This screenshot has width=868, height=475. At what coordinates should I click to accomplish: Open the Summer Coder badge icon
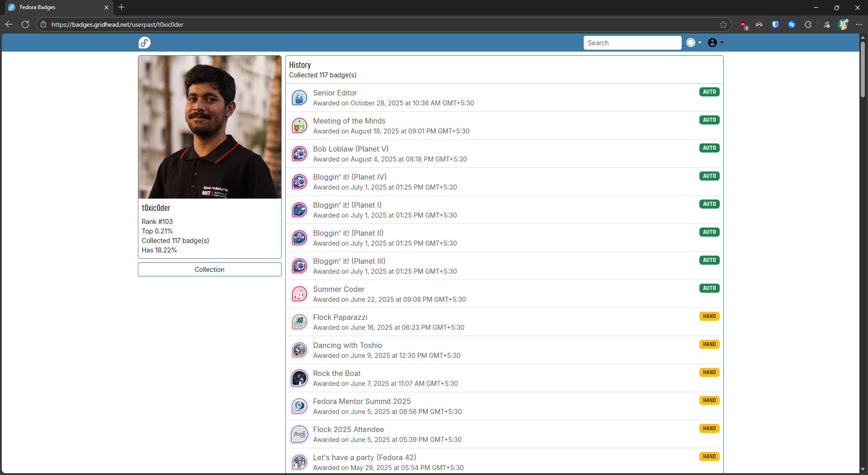(299, 294)
